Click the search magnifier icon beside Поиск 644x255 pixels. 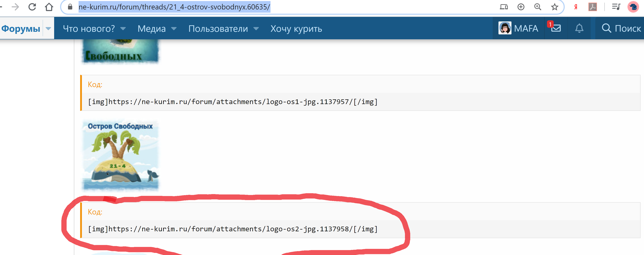[x=607, y=28]
